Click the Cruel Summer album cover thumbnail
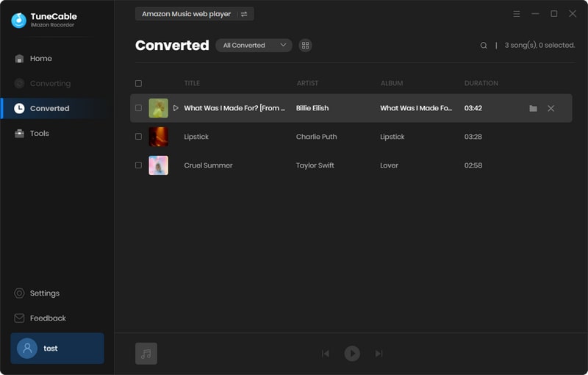 (x=158, y=165)
